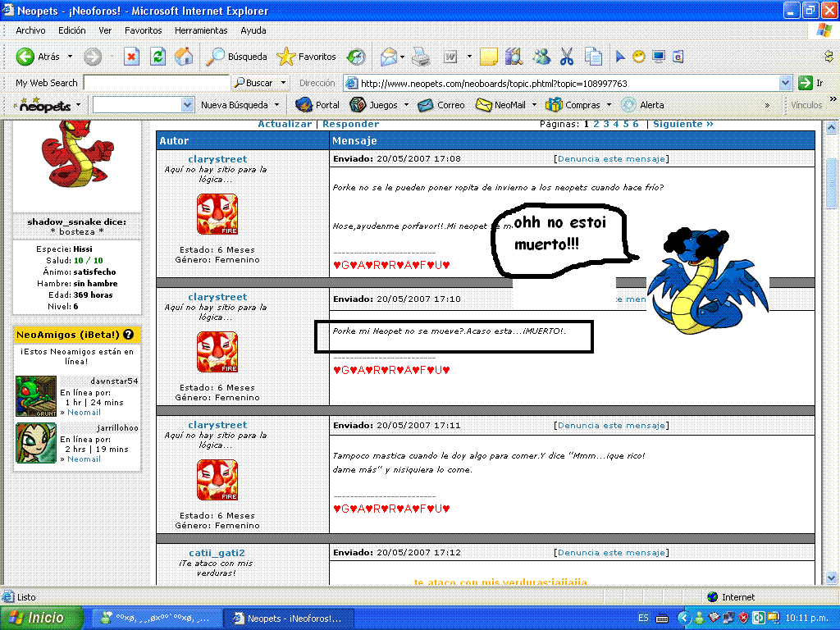Expand the Juegos dropdown arrow
Image resolution: width=840 pixels, height=630 pixels.
tap(406, 105)
